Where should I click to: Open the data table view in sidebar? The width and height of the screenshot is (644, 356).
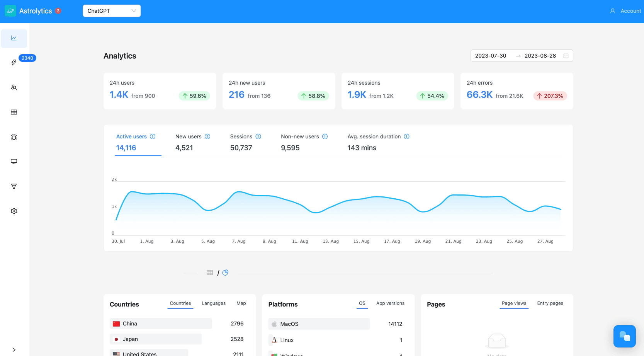click(14, 112)
